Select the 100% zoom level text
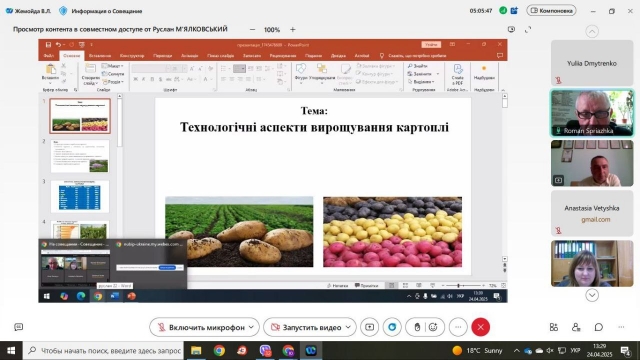Screen dimensions: 640x360 272,30
